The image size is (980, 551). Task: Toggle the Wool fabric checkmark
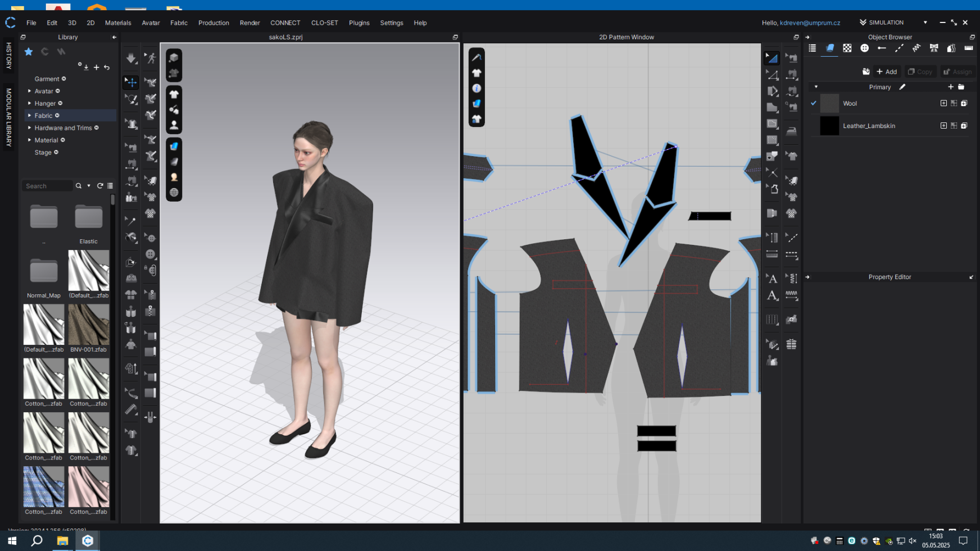point(814,103)
